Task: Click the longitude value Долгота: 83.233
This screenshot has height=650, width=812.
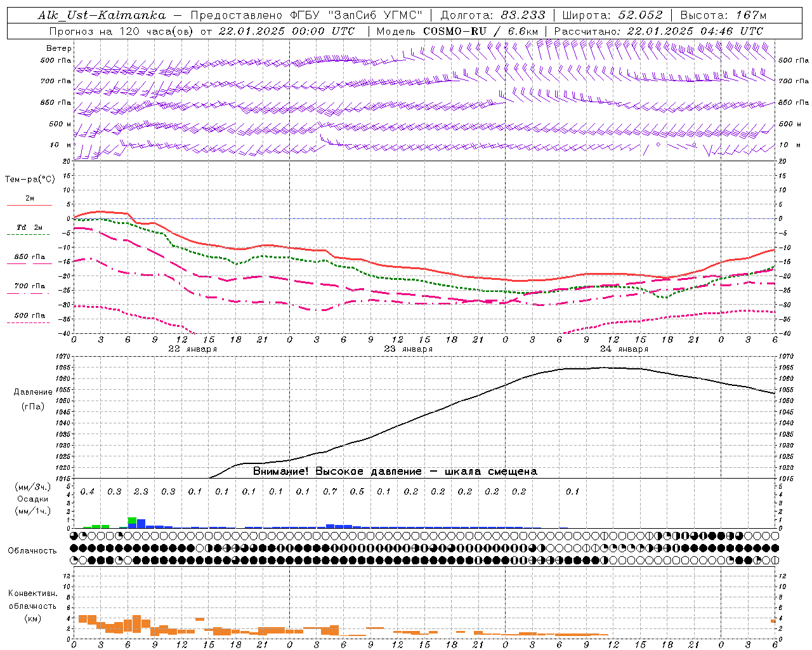Action: [x=493, y=15]
